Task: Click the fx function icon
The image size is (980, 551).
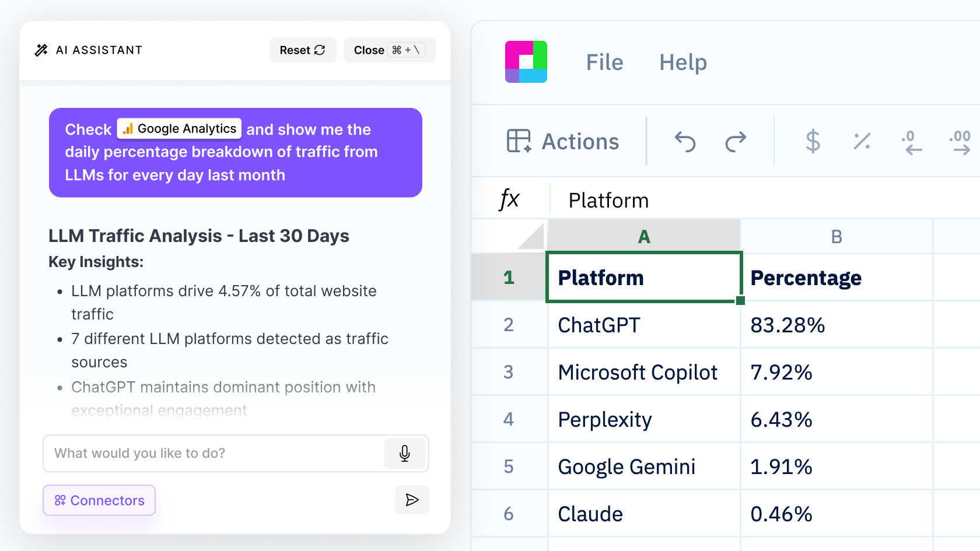Action: click(509, 199)
